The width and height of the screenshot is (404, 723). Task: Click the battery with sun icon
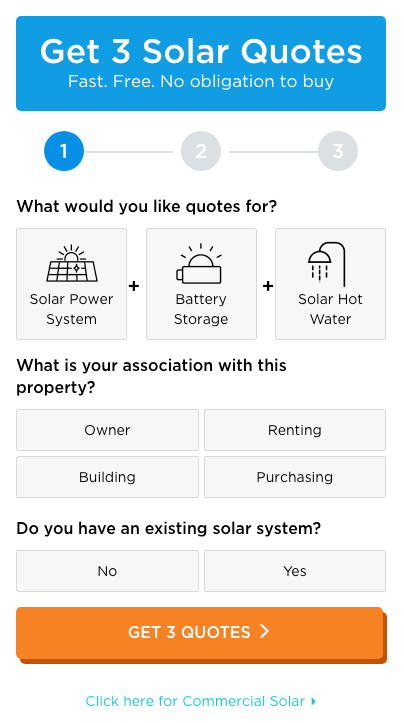201,264
